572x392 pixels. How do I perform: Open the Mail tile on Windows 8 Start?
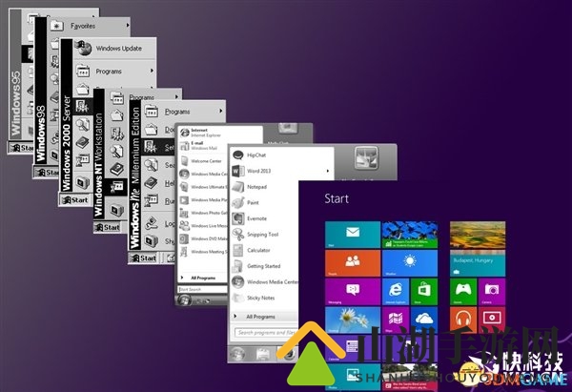click(x=353, y=235)
